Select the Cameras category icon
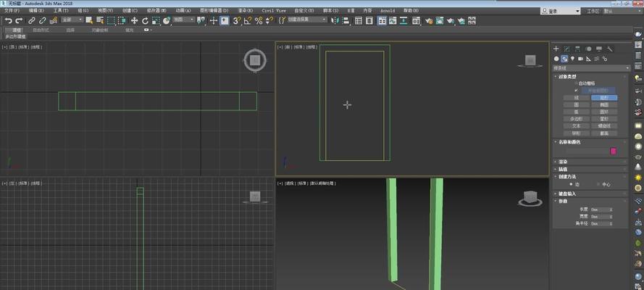The image size is (644, 290). click(x=581, y=59)
